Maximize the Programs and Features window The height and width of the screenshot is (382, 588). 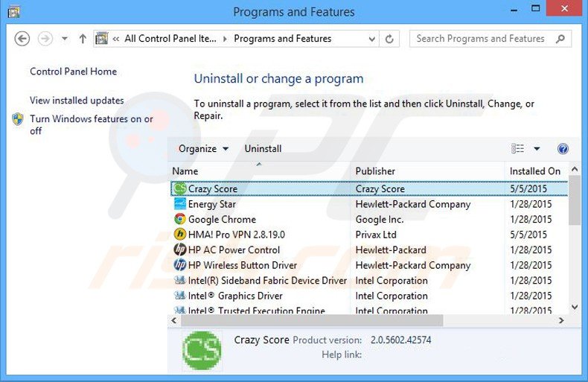coord(535,9)
